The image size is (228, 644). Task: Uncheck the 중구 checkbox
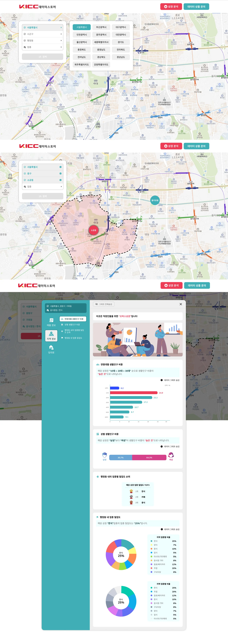60,174
